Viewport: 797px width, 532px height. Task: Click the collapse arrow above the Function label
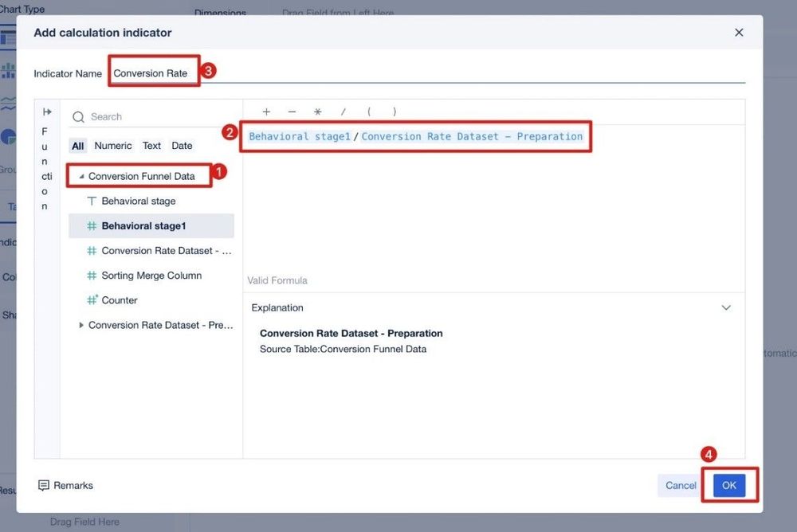[47, 111]
